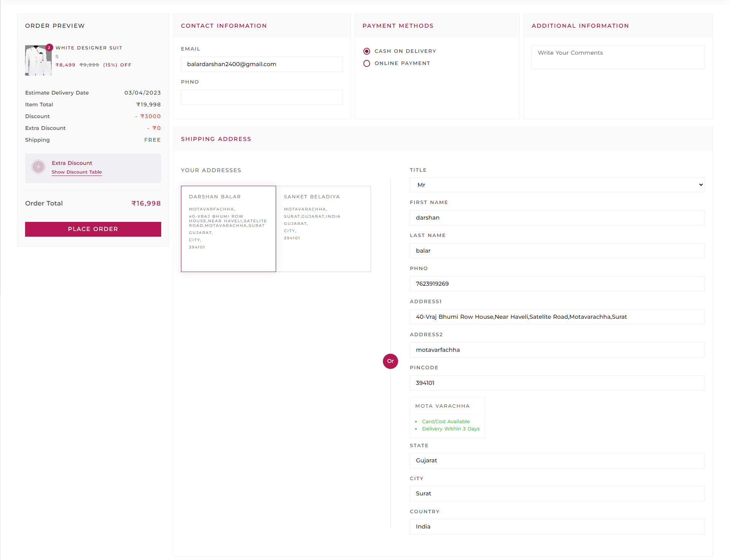Click the State field showing Gujarat

pos(557,460)
